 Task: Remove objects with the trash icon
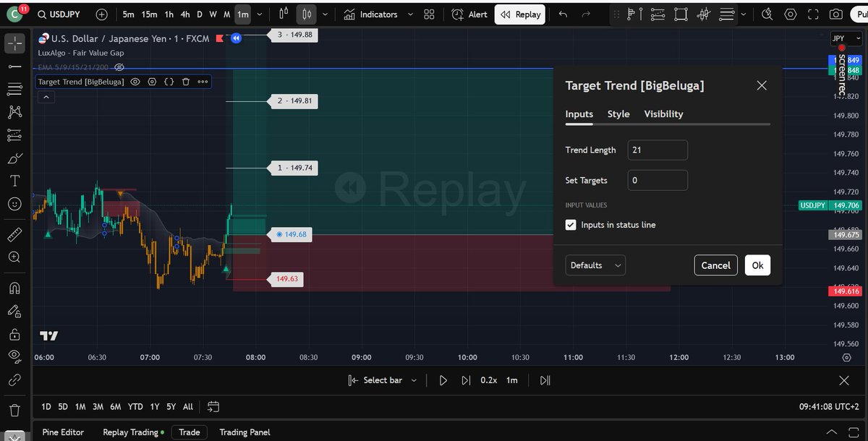click(x=14, y=411)
